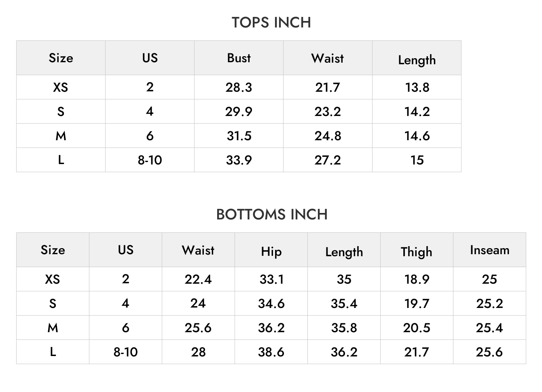Click bust value 28.3
This screenshot has height=392, width=542.
[239, 87]
